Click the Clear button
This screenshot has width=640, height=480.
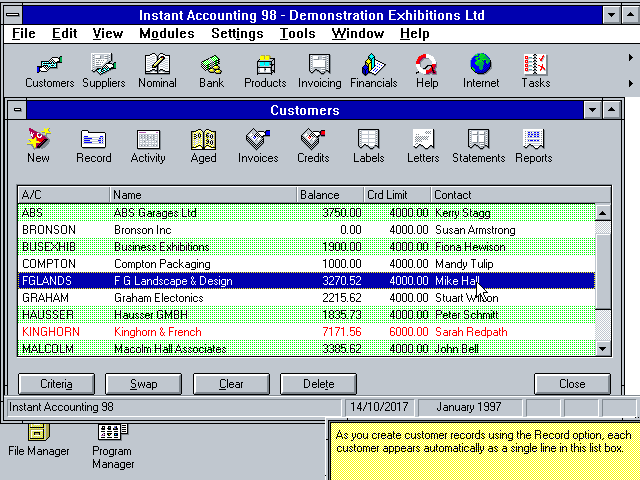[x=231, y=384]
